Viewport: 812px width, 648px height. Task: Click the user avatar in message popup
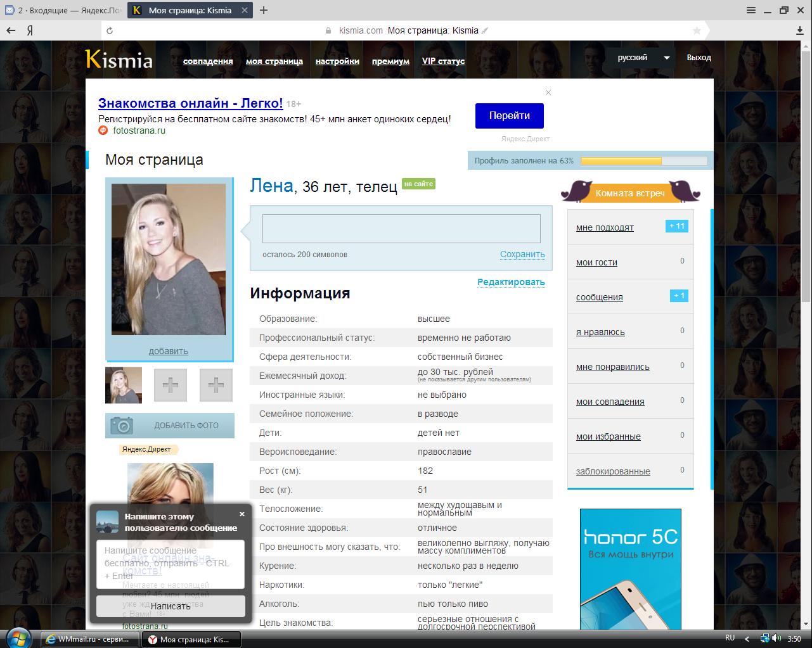click(107, 521)
